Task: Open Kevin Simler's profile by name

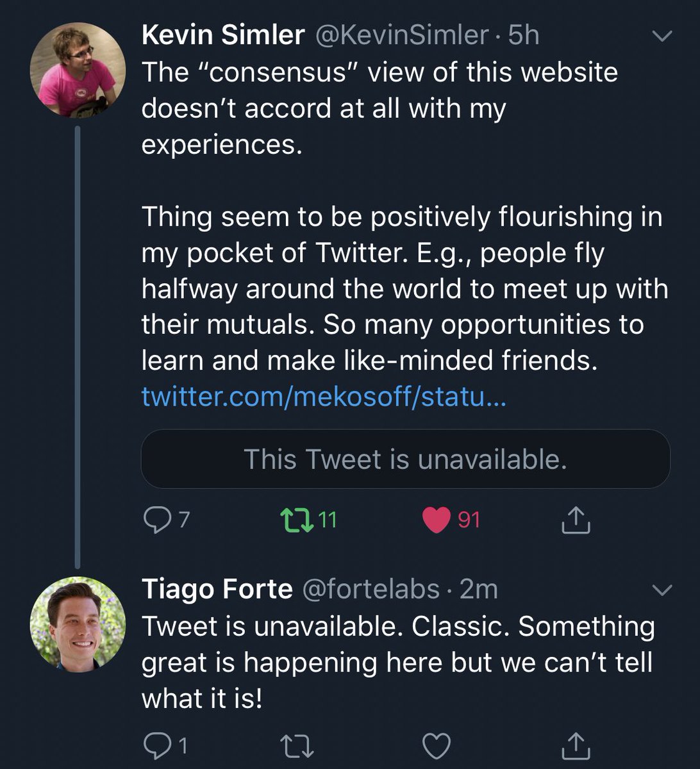Action: tap(222, 35)
